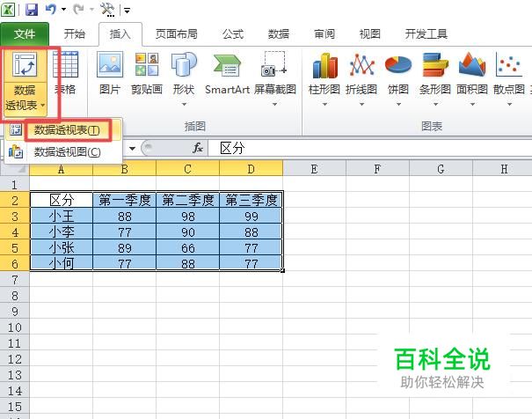
Task: Switch to the 审阅 (Review) tab
Action: pos(324,34)
